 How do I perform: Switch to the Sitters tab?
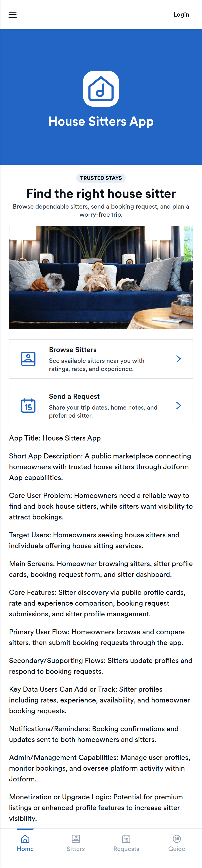[x=76, y=843]
